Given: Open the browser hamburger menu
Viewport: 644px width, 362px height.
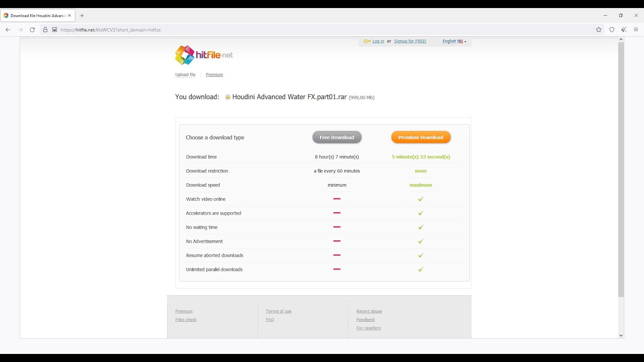Looking at the screenshot, I should click(x=636, y=30).
